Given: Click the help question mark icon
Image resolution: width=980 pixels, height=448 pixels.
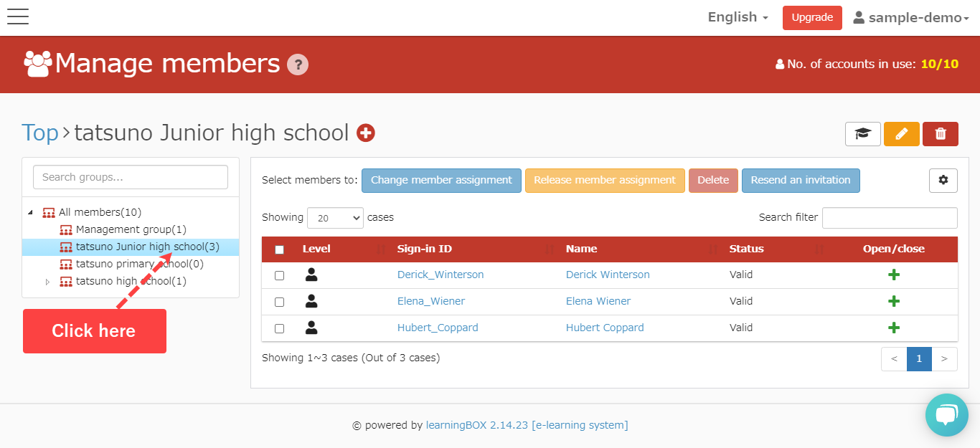Looking at the screenshot, I should pyautogui.click(x=298, y=65).
